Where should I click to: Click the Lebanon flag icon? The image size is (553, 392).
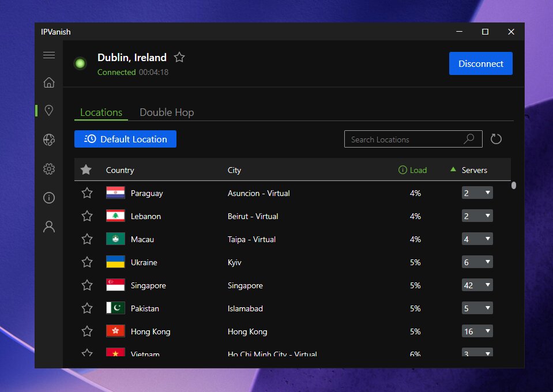[115, 216]
